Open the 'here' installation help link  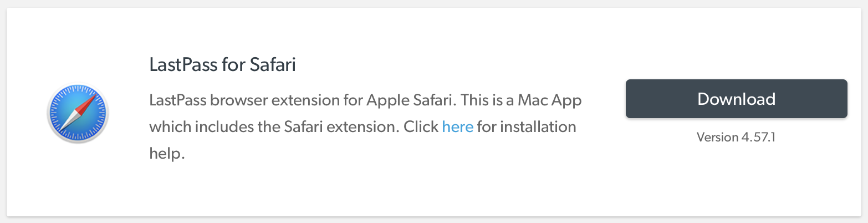457,127
